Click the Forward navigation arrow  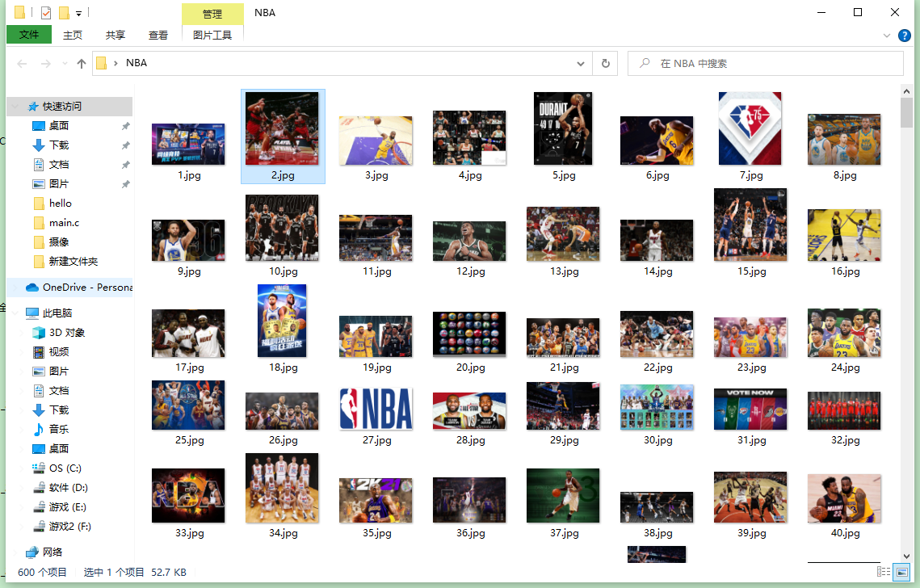pyautogui.click(x=46, y=63)
